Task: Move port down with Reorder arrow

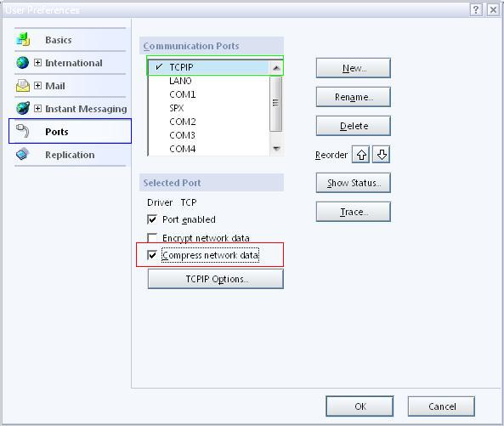Action: pyautogui.click(x=382, y=155)
